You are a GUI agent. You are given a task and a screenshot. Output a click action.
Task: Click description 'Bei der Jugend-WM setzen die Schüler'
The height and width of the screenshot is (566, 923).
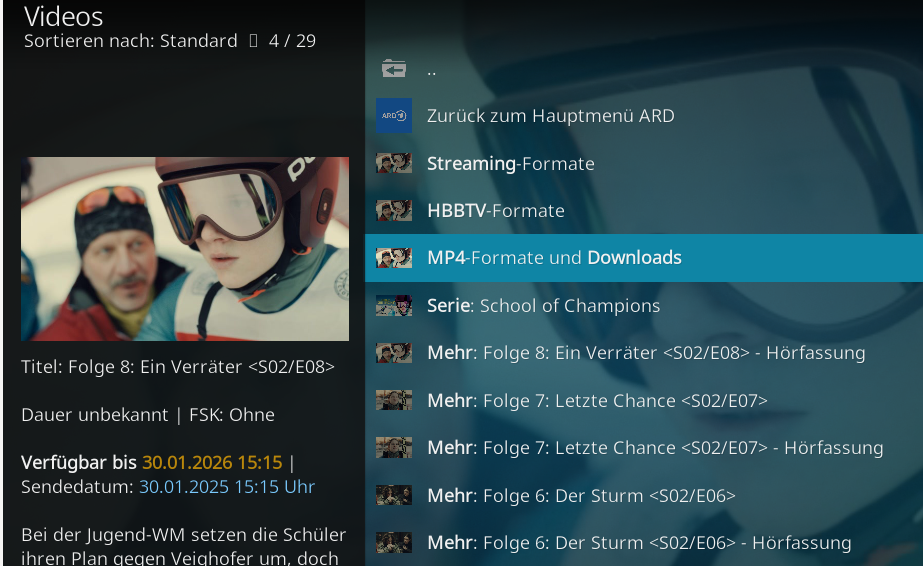pos(183,535)
